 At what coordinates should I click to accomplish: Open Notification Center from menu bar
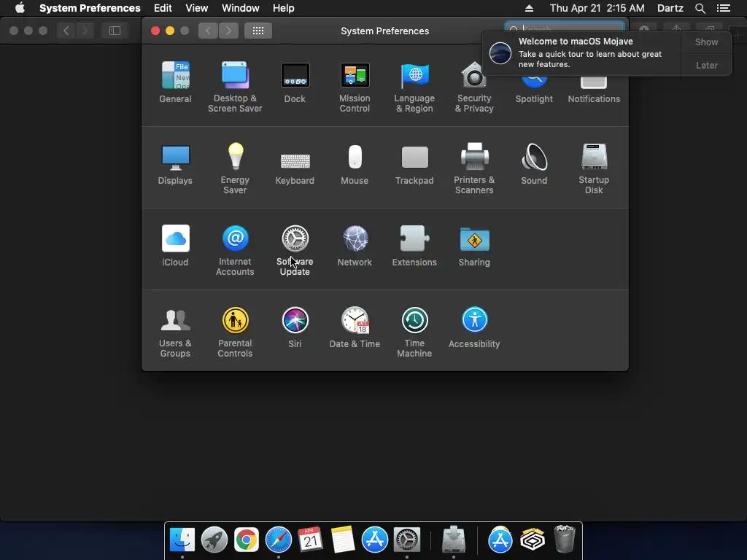724,8
